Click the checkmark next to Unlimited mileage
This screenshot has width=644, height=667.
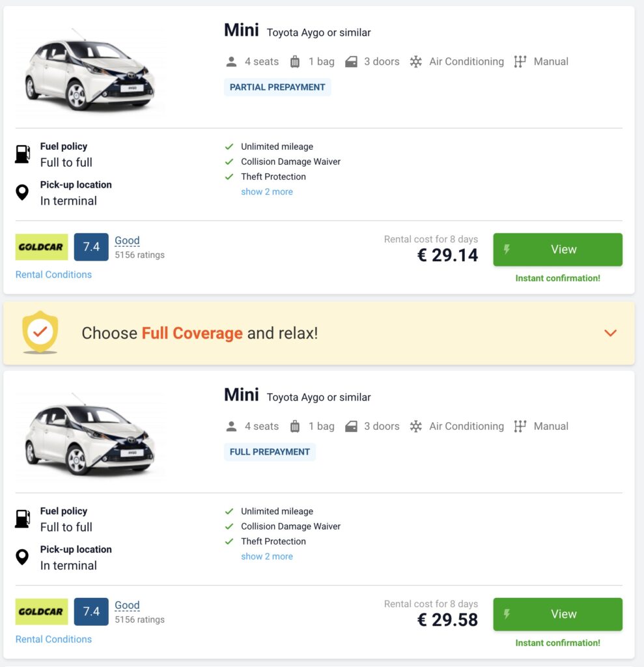[x=229, y=146]
